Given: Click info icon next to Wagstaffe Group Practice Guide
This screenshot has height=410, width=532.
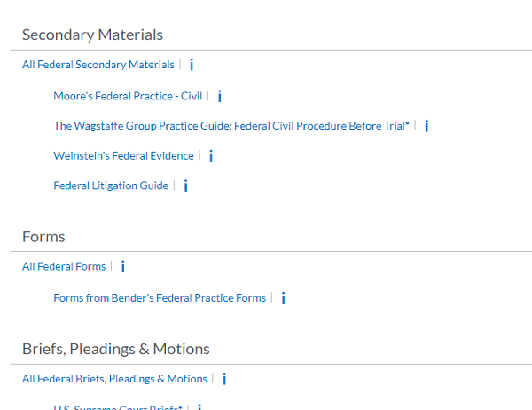Looking at the screenshot, I should [426, 126].
